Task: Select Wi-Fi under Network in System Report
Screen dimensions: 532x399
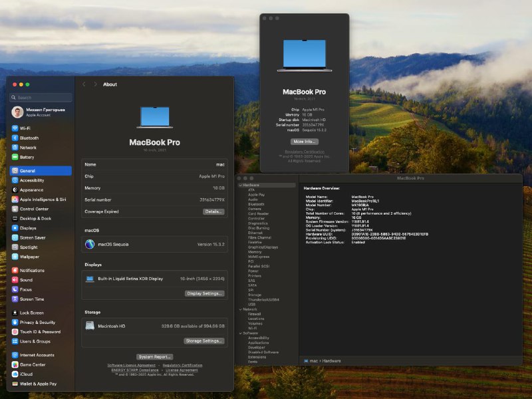Action: [x=252, y=328]
